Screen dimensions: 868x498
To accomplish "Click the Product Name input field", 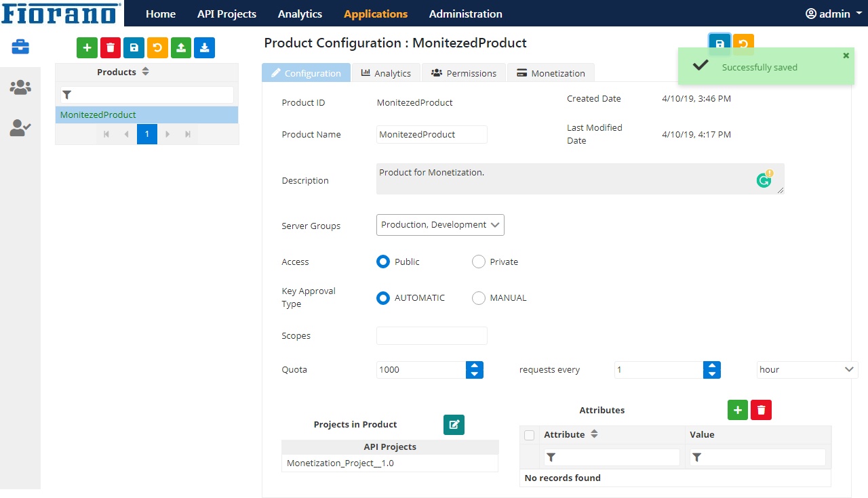I will click(x=432, y=134).
